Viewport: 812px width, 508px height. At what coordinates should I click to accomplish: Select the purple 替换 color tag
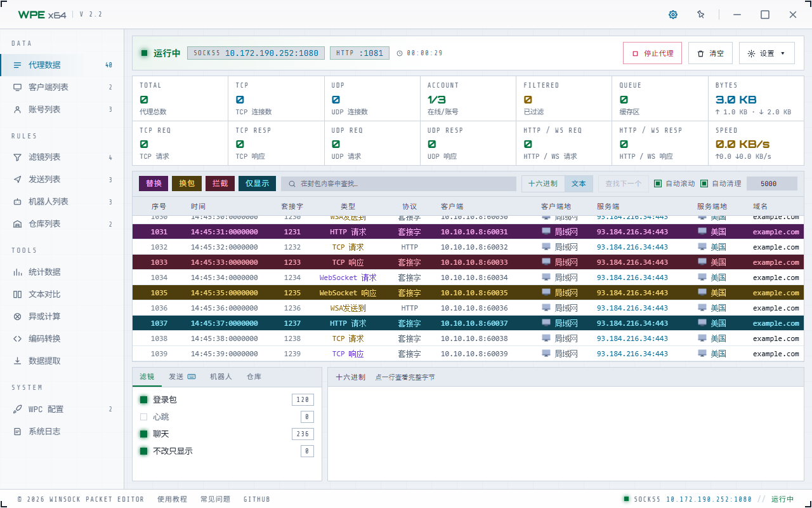154,184
